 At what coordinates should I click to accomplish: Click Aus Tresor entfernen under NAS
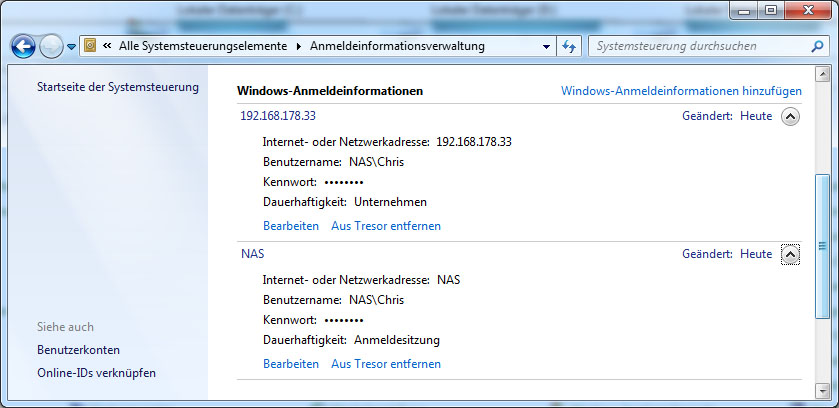(386, 364)
